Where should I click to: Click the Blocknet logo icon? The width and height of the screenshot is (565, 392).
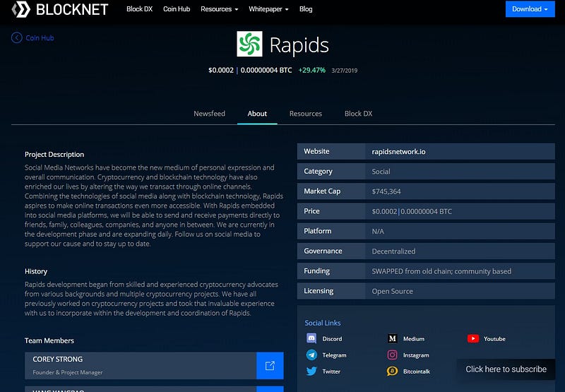tap(21, 9)
